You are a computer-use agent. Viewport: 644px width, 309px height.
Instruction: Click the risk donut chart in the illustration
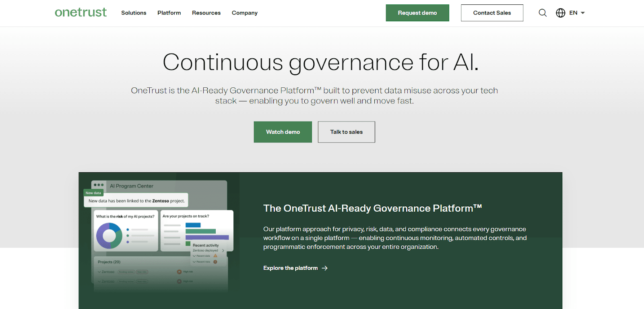click(x=109, y=235)
